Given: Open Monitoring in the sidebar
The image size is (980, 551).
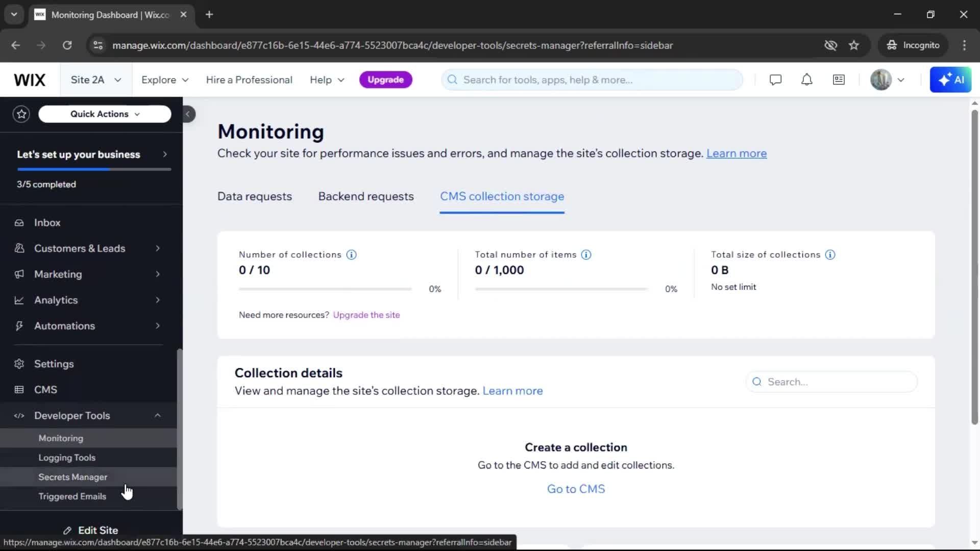Looking at the screenshot, I should [x=88, y=438].
